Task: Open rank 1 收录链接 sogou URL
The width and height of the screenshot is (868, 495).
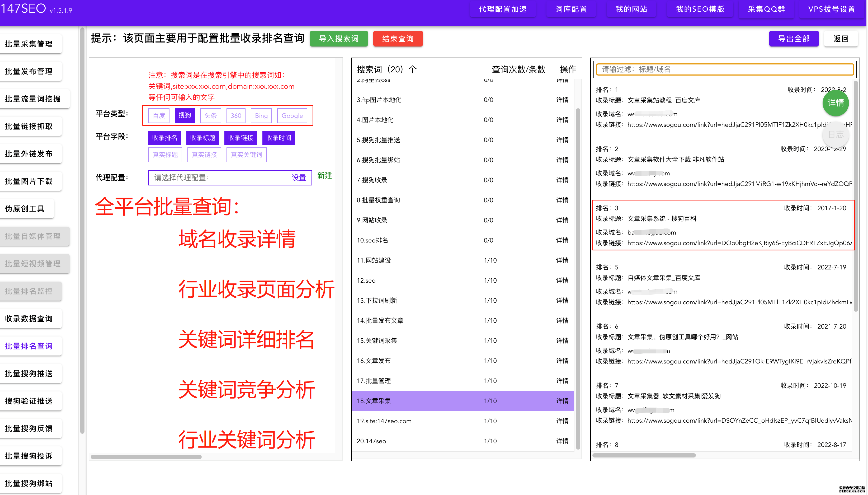Action: pos(739,125)
